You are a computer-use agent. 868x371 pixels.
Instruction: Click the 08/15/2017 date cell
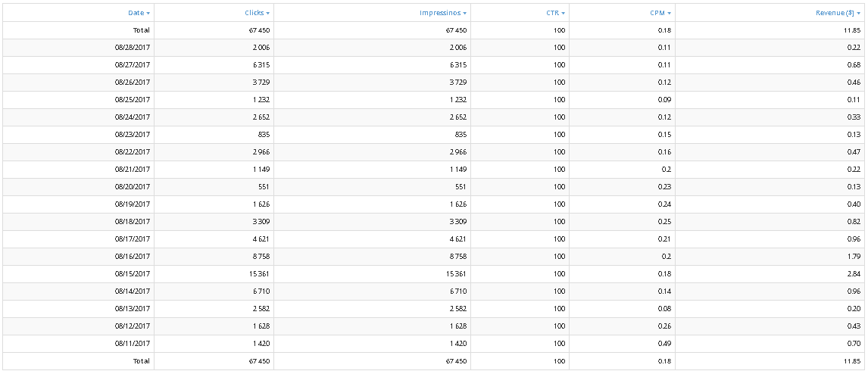(x=133, y=274)
